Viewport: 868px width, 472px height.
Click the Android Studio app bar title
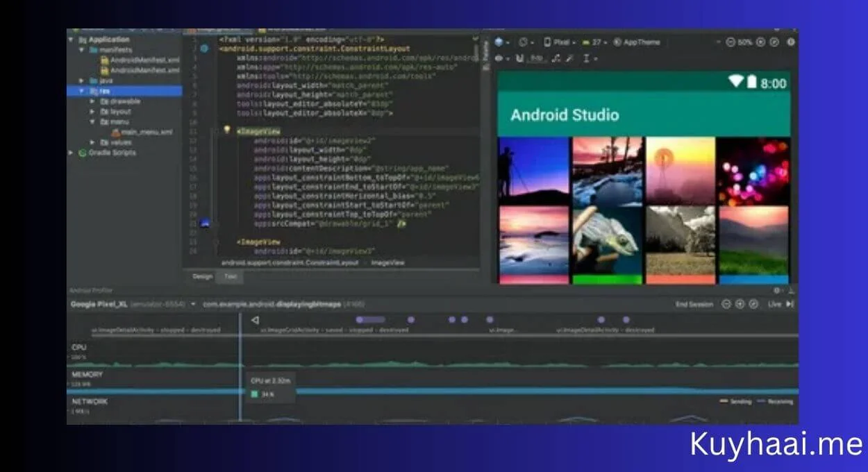[x=565, y=115]
